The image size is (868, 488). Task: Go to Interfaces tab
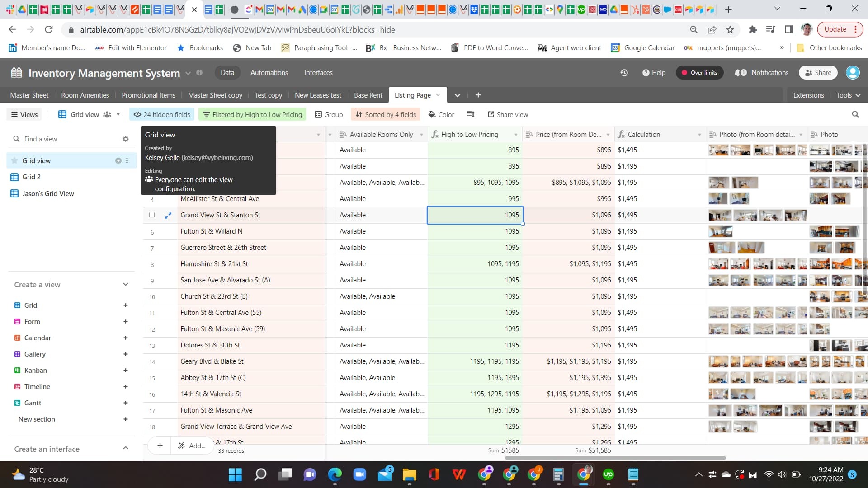coord(318,73)
